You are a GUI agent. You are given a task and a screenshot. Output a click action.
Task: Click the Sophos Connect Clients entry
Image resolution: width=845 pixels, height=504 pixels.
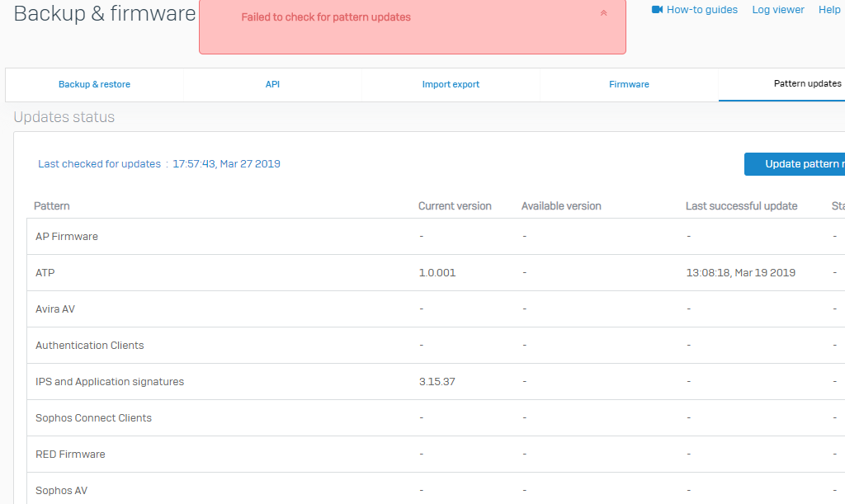(x=93, y=418)
